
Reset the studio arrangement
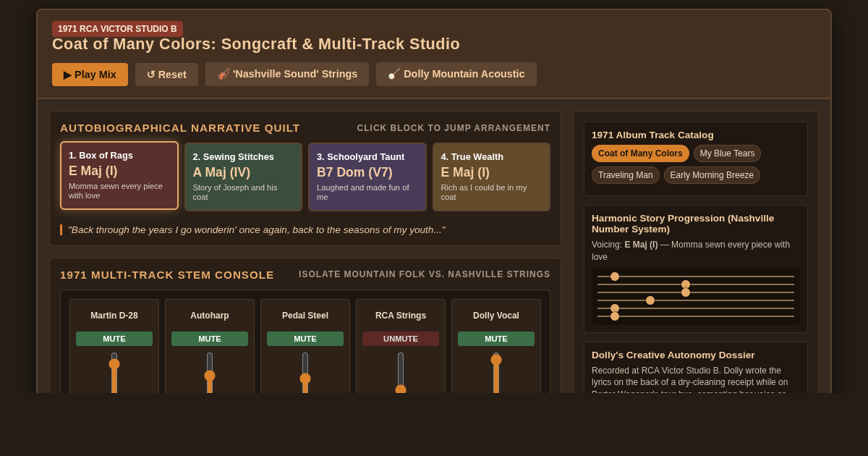point(166,75)
